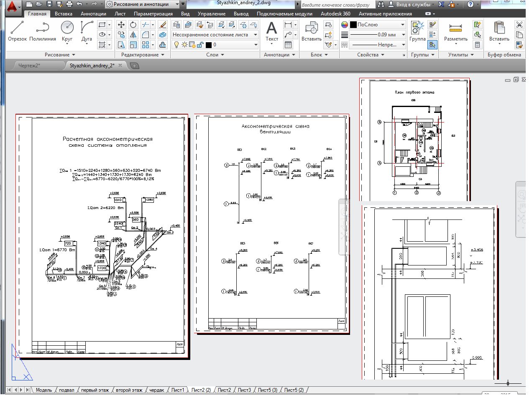532x398 pixels.
Task: Select the Дуга (Arc) tool
Action: (87, 31)
